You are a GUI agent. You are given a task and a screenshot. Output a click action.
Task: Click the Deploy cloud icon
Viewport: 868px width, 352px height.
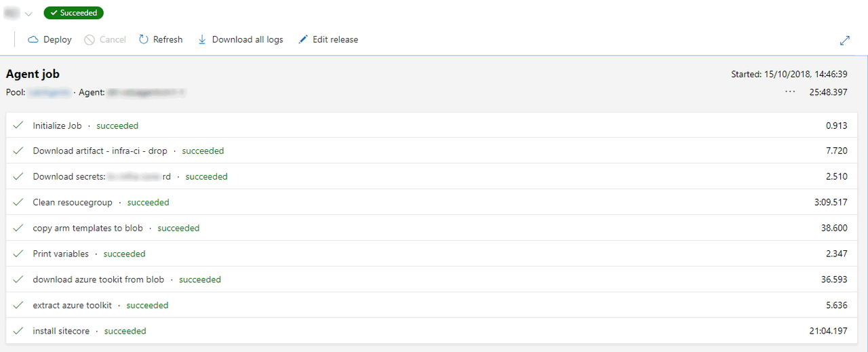pyautogui.click(x=33, y=40)
